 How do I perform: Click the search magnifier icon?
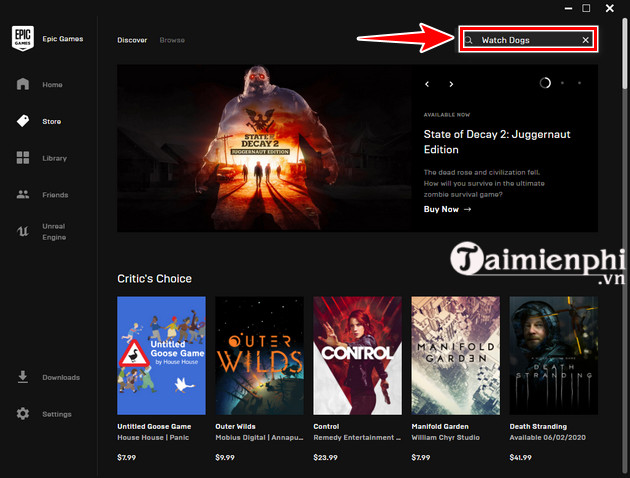tap(468, 40)
